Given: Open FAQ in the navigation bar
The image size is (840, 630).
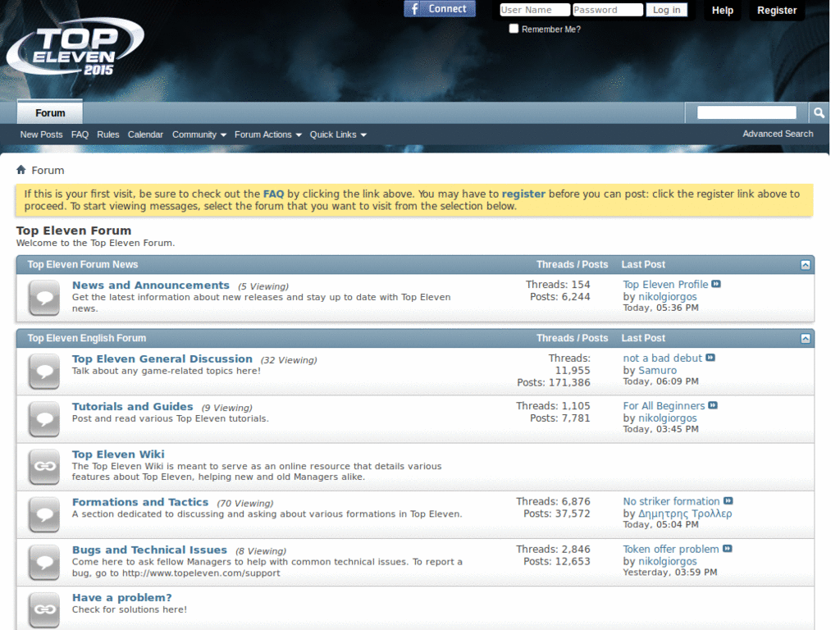Looking at the screenshot, I should tap(80, 135).
